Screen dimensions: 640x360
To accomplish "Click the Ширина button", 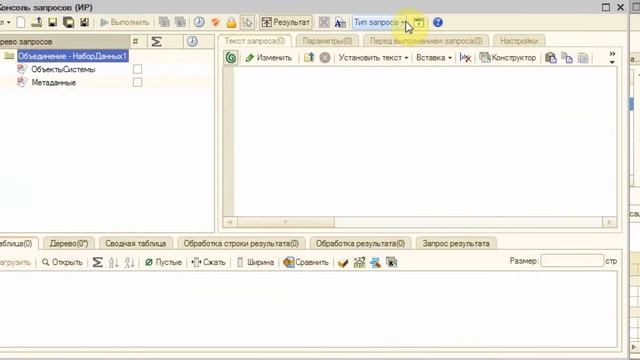I will (256, 262).
